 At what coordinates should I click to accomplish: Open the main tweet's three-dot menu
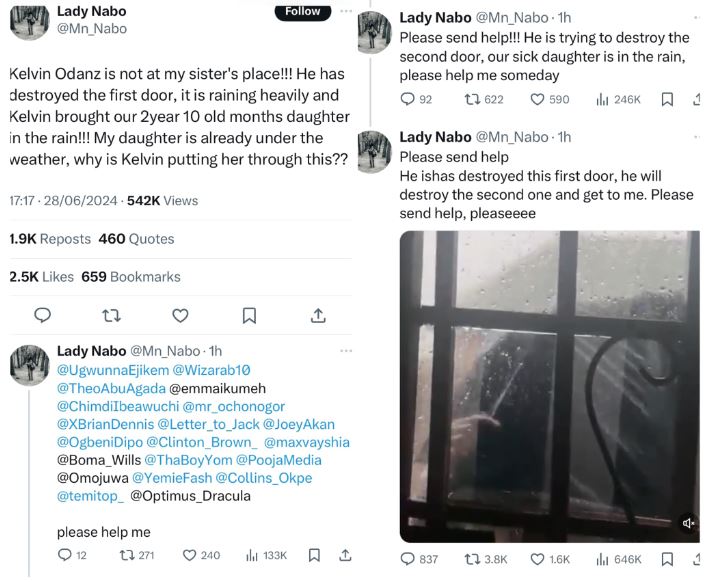click(x=346, y=12)
